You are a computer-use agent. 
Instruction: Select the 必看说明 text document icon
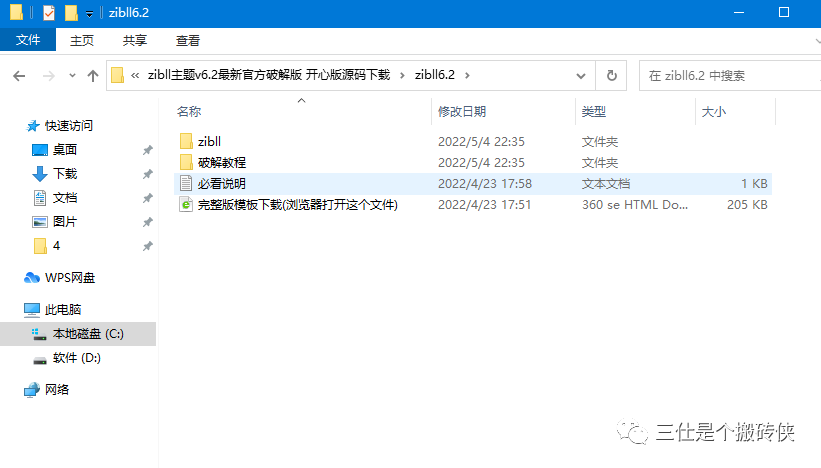[x=186, y=183]
